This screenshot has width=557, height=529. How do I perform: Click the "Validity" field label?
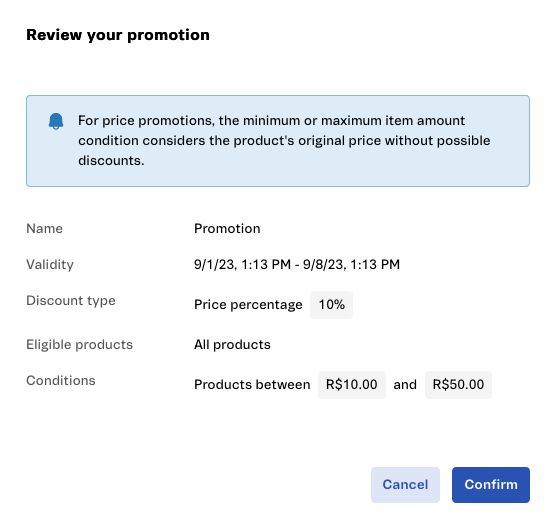(x=50, y=265)
